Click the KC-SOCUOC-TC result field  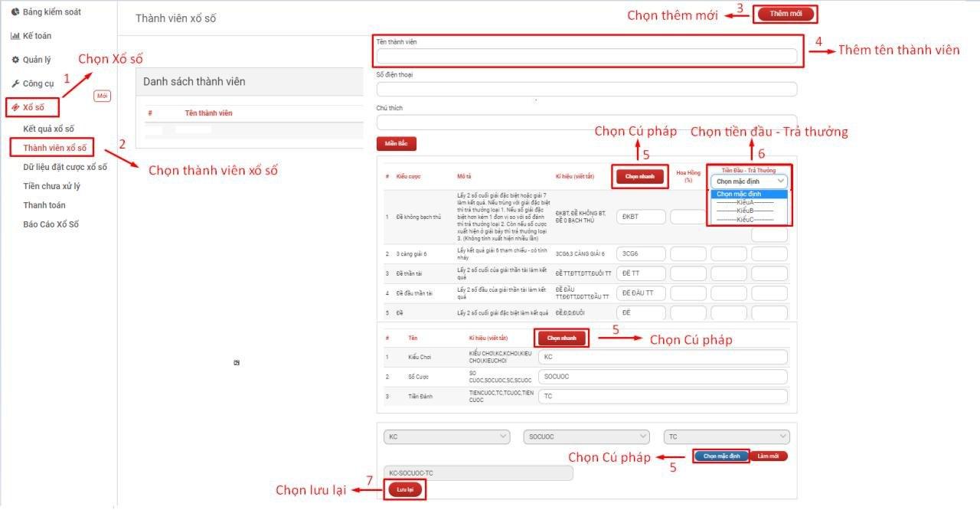click(478, 473)
